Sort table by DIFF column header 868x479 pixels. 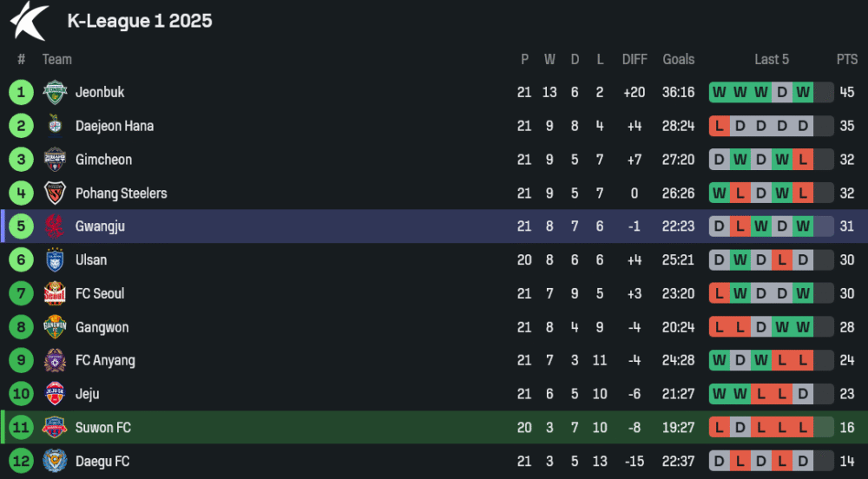(x=635, y=59)
